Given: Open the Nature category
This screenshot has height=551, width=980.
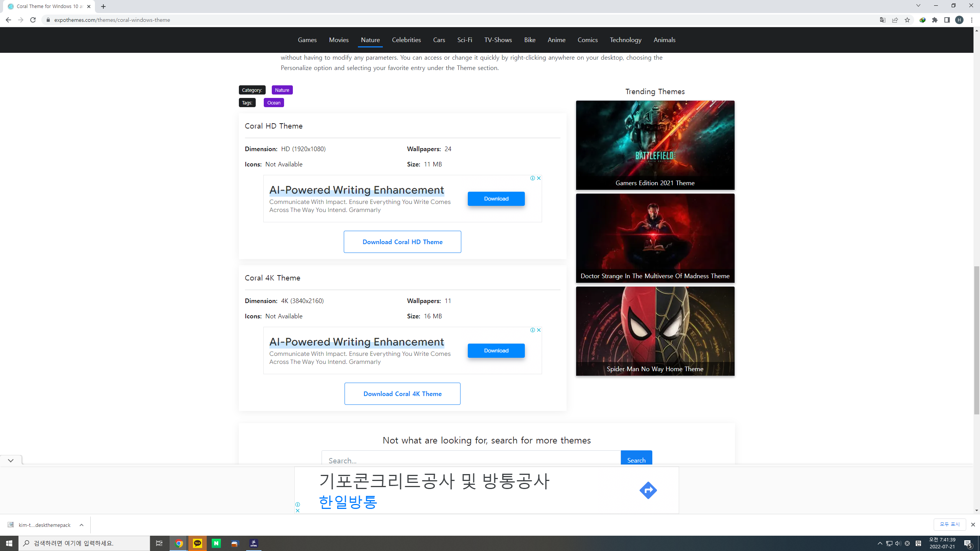Looking at the screenshot, I should click(x=370, y=40).
